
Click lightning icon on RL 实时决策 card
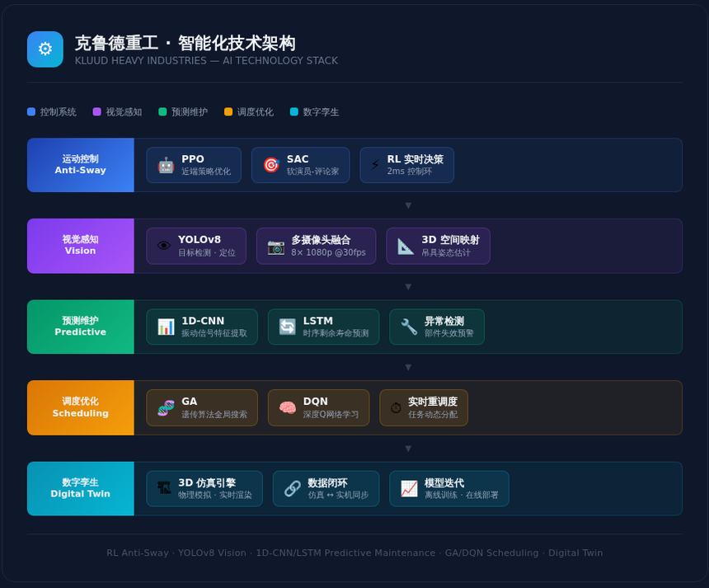tap(375, 165)
